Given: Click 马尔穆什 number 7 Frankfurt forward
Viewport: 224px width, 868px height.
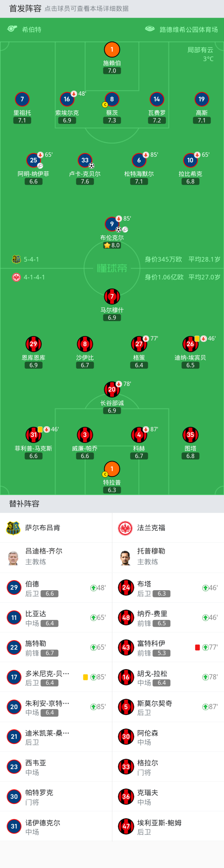Looking at the screenshot, I should click(112, 296).
